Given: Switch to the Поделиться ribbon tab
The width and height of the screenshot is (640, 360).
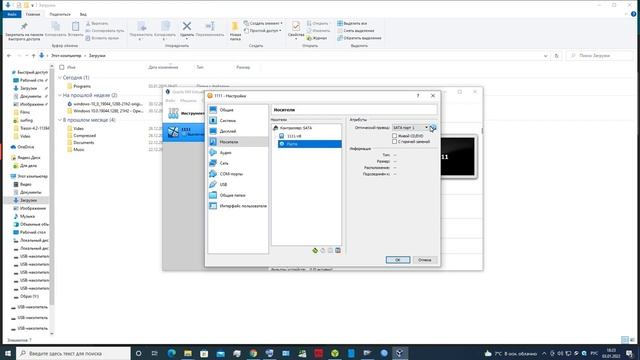Looking at the screenshot, I should (x=60, y=14).
